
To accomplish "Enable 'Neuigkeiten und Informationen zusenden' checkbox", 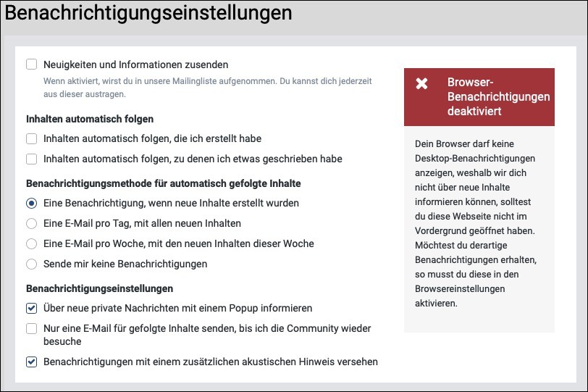I will pos(32,64).
